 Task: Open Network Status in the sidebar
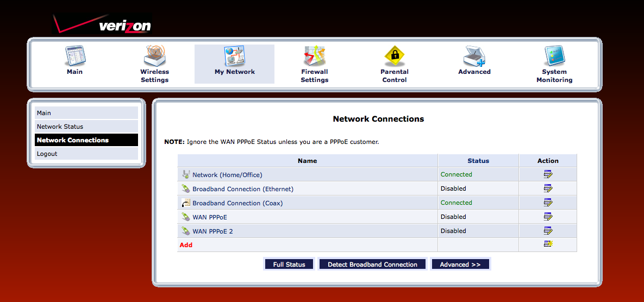click(x=86, y=127)
